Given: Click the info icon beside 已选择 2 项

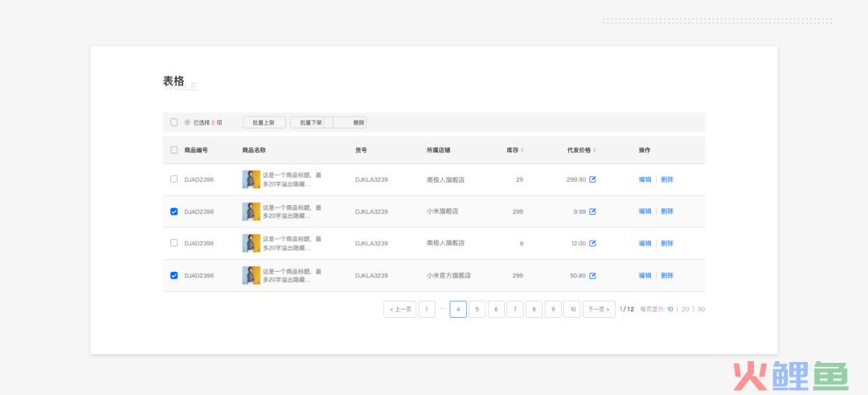Looking at the screenshot, I should point(187,123).
